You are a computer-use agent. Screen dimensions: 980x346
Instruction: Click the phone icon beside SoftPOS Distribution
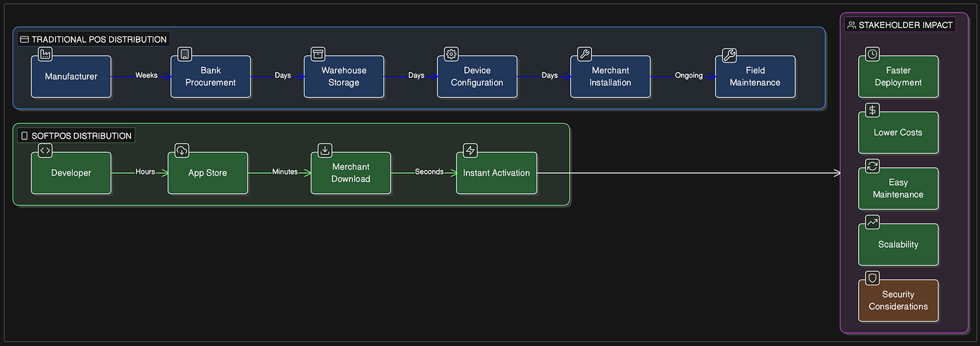pyautogui.click(x=24, y=136)
